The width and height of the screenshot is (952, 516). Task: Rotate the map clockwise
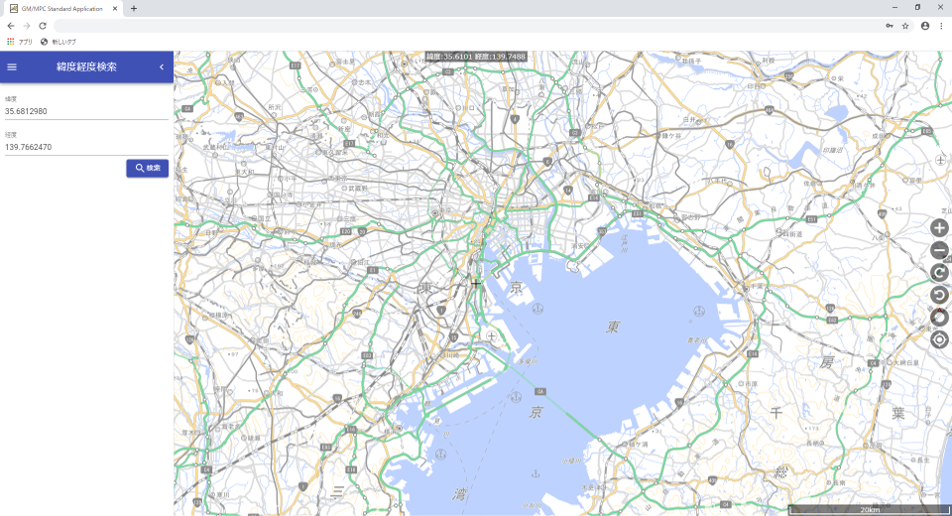[x=938, y=273]
